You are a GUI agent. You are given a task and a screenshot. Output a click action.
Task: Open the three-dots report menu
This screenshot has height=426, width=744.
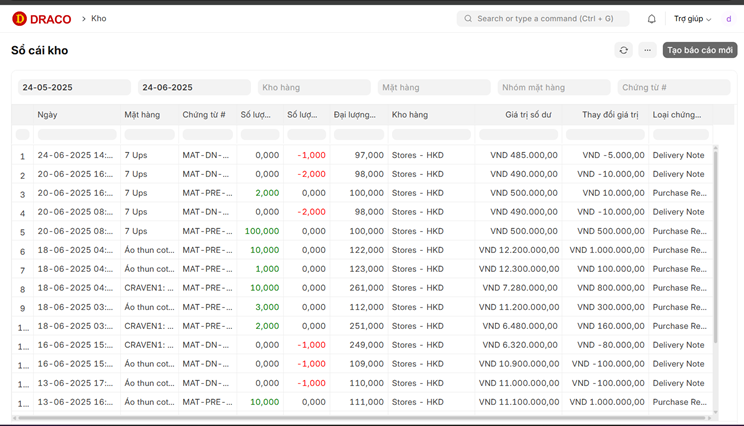647,50
